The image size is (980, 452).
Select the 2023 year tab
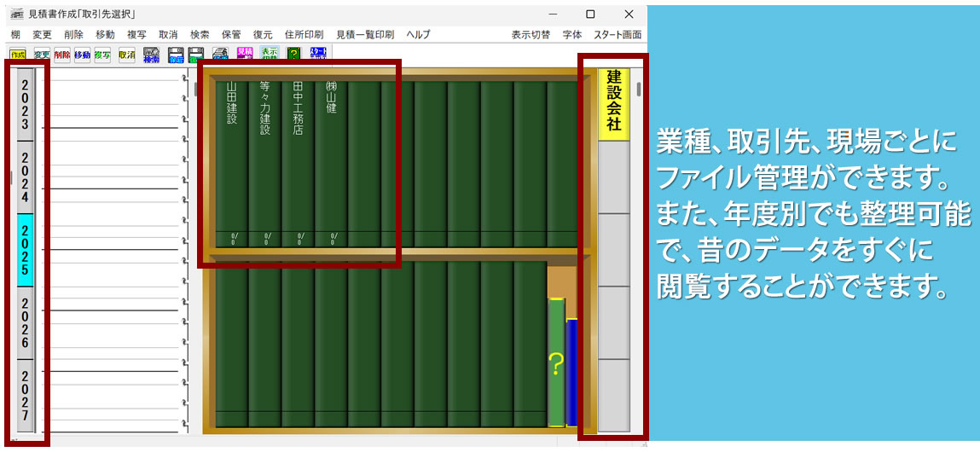(25, 105)
